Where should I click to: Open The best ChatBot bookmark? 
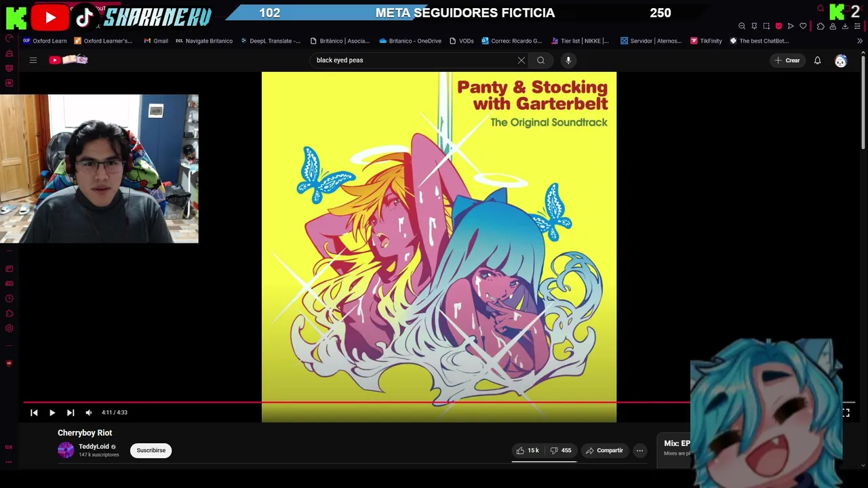pos(759,41)
